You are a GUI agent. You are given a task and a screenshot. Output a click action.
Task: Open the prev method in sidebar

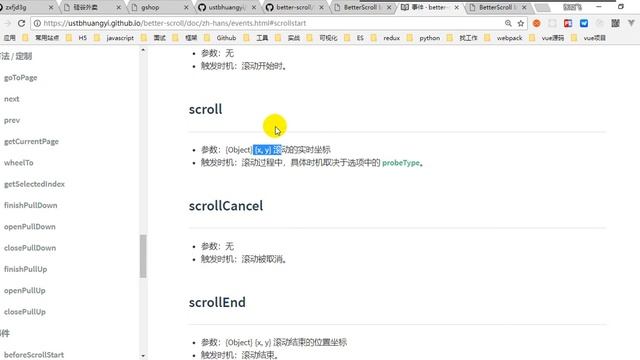pos(12,120)
